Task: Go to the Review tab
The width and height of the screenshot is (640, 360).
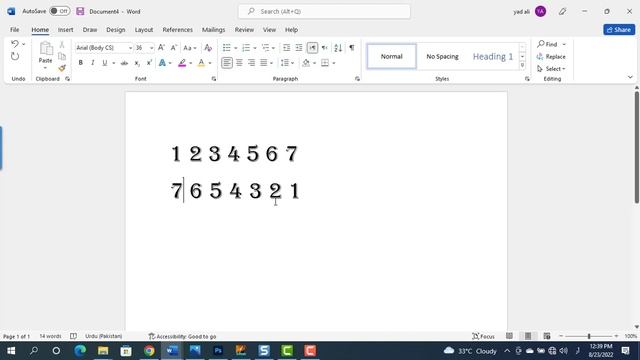Action: point(244,30)
